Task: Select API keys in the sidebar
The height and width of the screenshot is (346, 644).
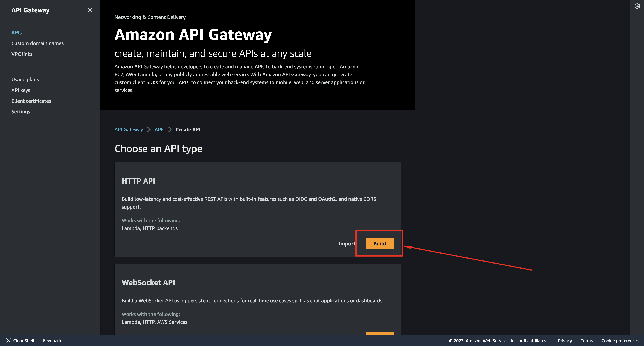Action: pos(21,90)
